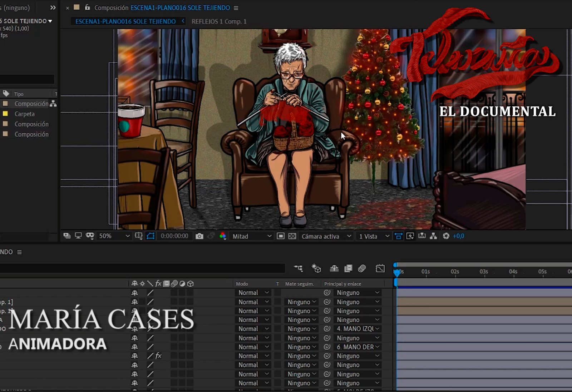Enable Motion Blur for all layers

(362, 268)
